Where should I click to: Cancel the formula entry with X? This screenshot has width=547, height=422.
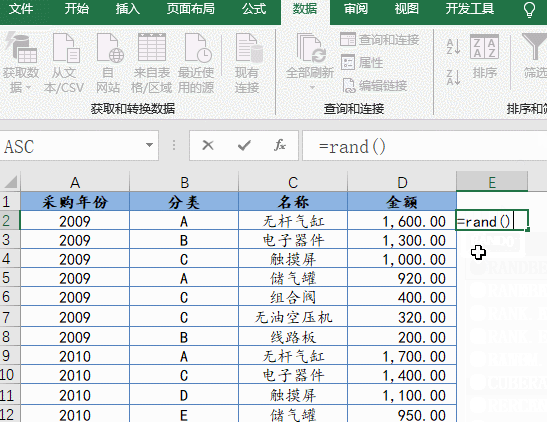pos(208,145)
